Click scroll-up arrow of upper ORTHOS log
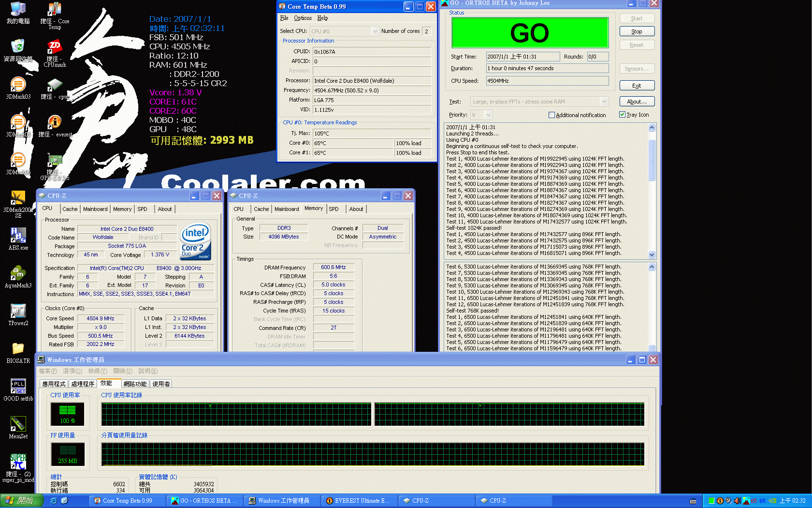Viewport: 812px width, 508px height. click(x=652, y=128)
